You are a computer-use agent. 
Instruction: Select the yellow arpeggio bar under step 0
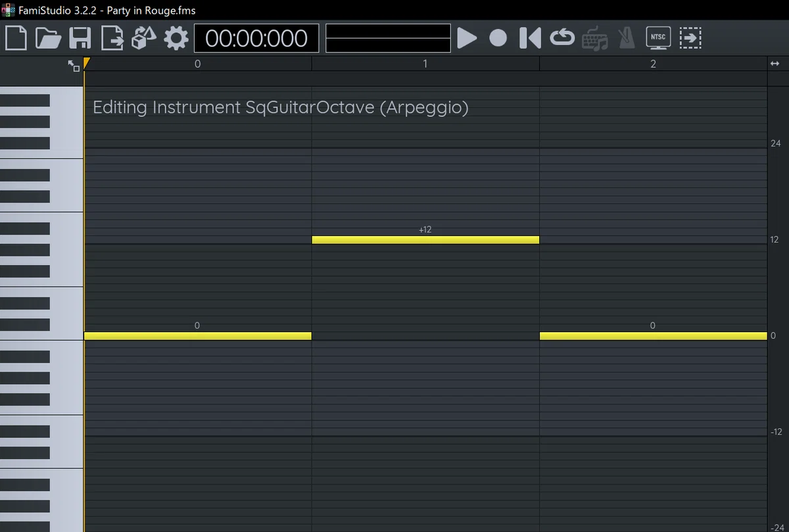tap(198, 336)
